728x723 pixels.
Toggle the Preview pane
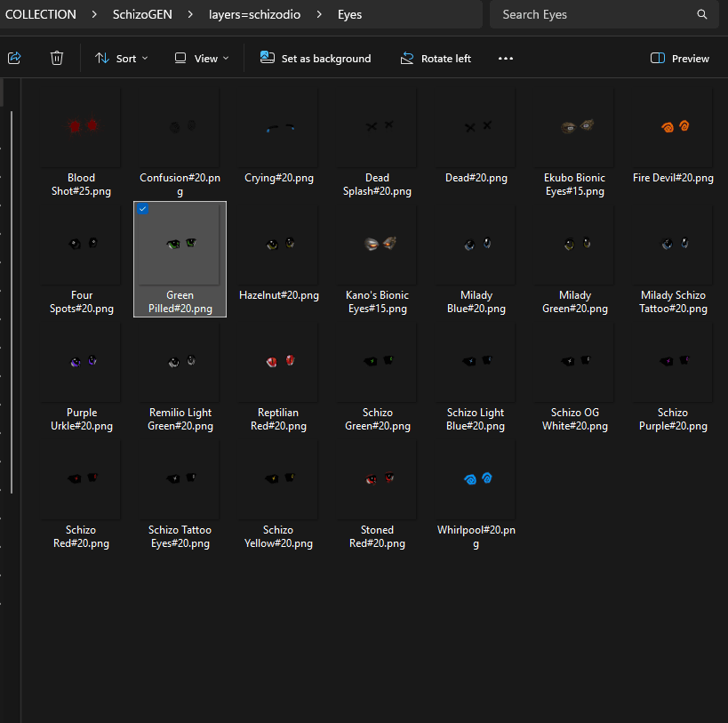point(679,59)
